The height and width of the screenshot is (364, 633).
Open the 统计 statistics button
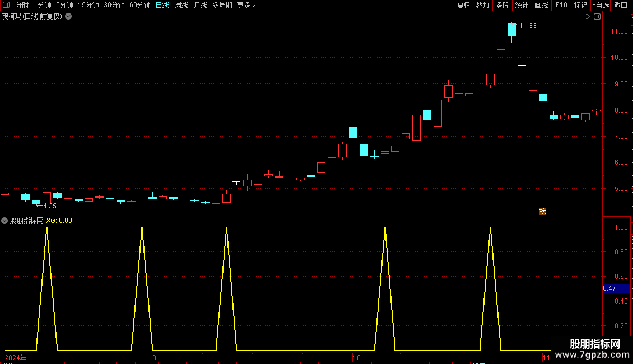[x=522, y=5]
